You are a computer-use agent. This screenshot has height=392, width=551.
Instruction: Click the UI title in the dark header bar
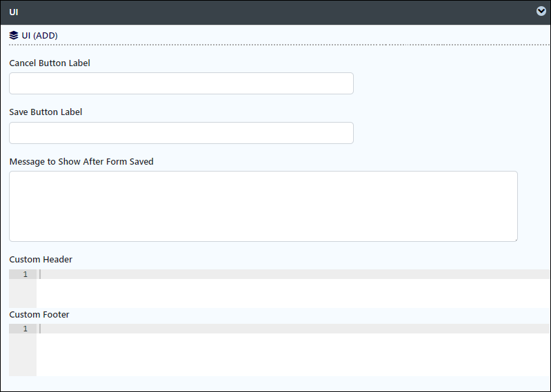click(14, 12)
